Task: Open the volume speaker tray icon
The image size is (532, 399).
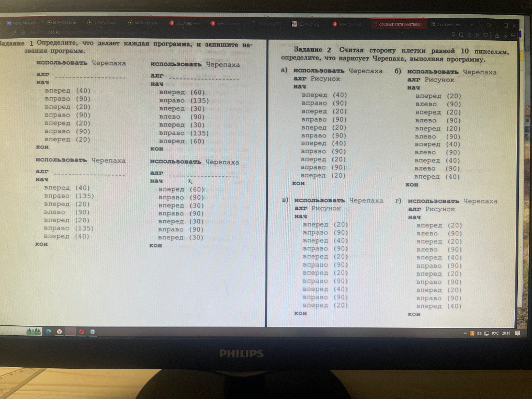Action: [x=479, y=334]
